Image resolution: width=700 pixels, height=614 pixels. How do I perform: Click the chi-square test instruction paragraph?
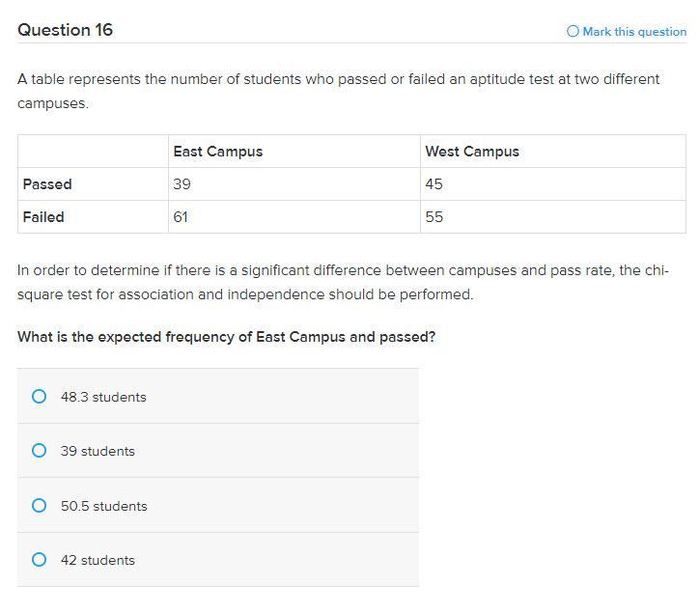[343, 282]
